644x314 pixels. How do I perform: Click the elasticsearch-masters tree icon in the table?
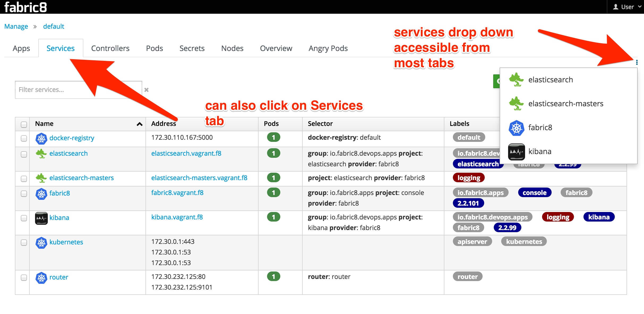coord(41,178)
